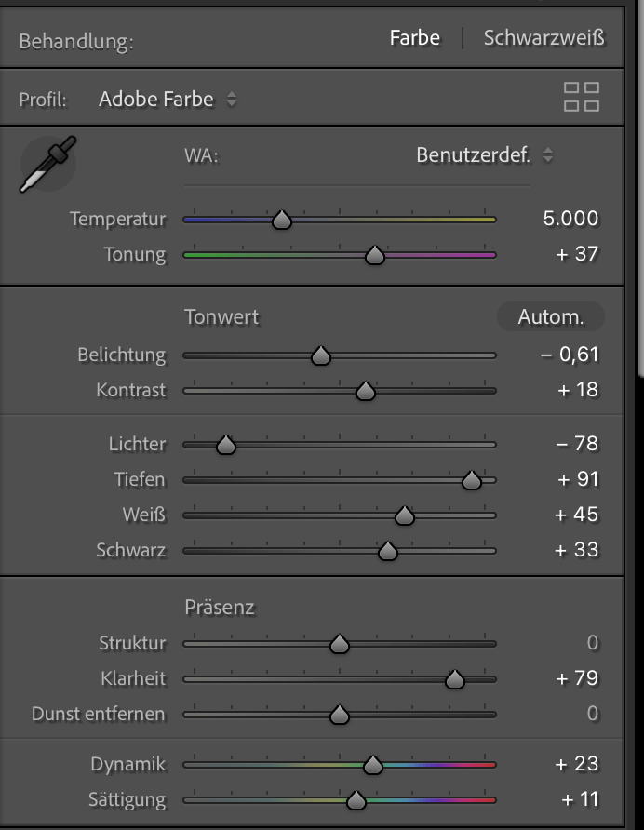Click the Belichtung slider knob

(x=320, y=356)
